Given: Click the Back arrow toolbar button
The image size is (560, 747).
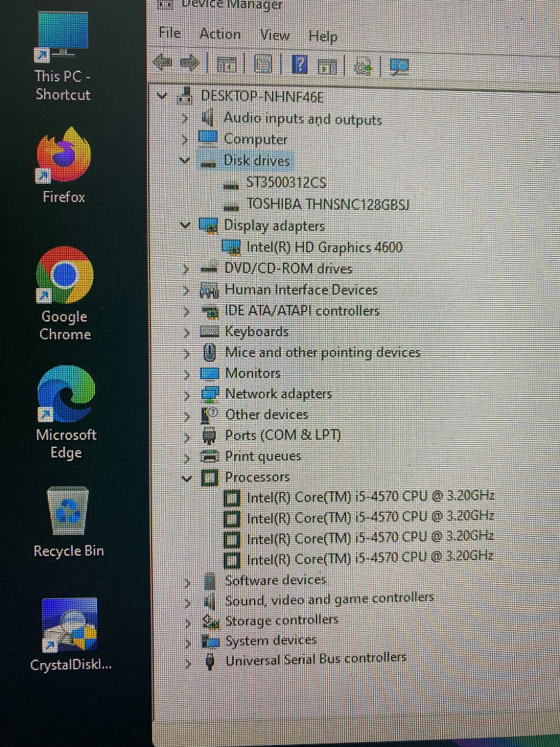Looking at the screenshot, I should click(x=162, y=64).
